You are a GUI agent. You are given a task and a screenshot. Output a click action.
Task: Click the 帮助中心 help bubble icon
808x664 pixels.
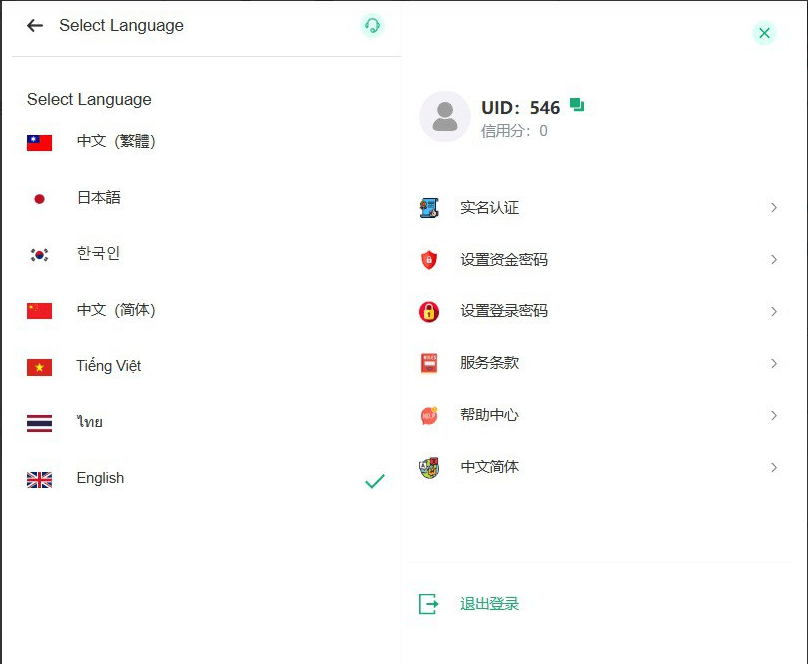429,415
